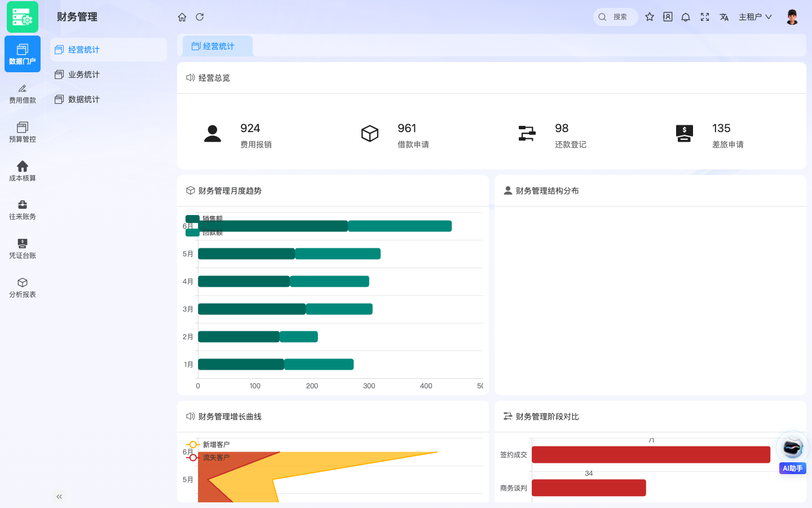Open the 凭证台账 module
Screen dimensions: 812x508
(23, 249)
